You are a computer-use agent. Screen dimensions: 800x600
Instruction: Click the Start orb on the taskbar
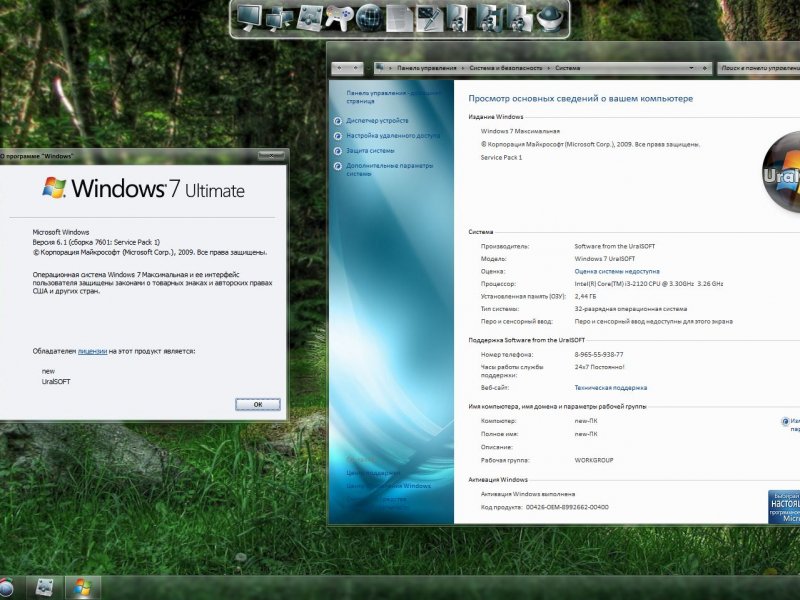click(x=5, y=588)
